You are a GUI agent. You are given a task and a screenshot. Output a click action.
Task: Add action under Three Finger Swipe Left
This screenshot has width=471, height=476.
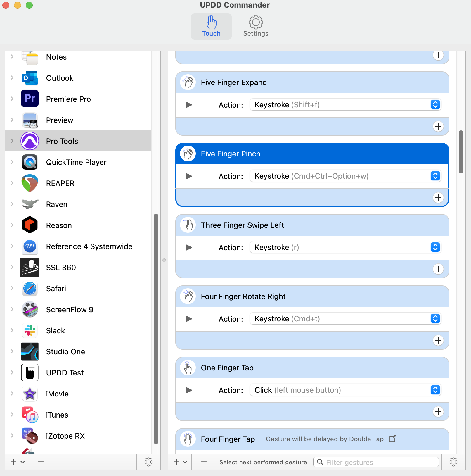pos(438,269)
